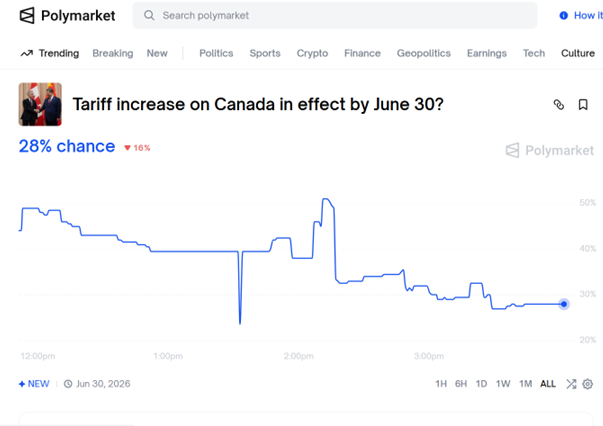Screen dimensions: 603x426
Task: Click the shuffle arrows icon by ALL
Action: click(x=571, y=384)
